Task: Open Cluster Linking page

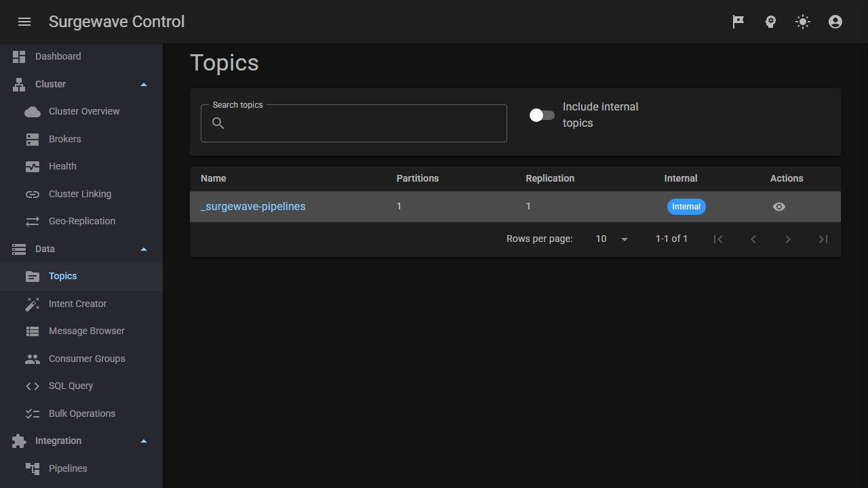Action: point(81,195)
